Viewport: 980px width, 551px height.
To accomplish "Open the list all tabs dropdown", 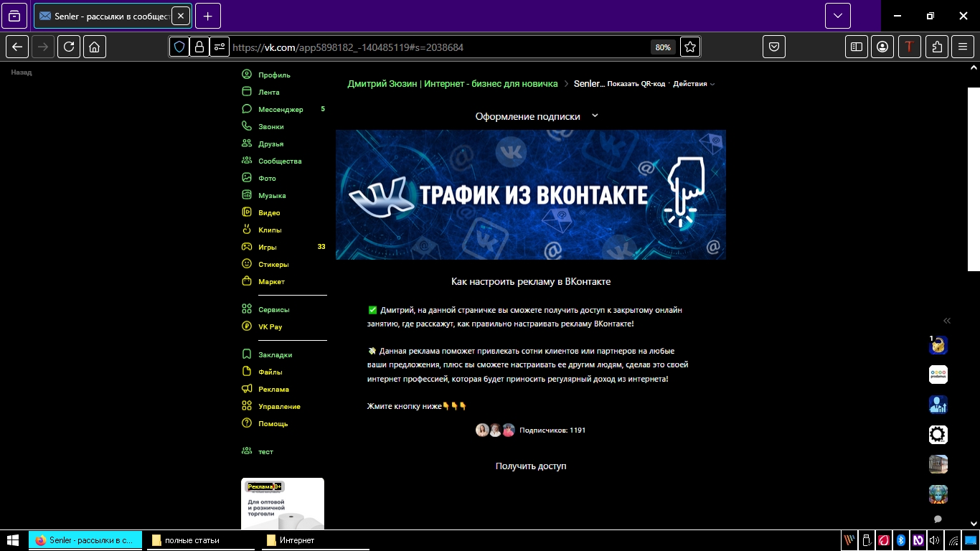I will pos(838,16).
